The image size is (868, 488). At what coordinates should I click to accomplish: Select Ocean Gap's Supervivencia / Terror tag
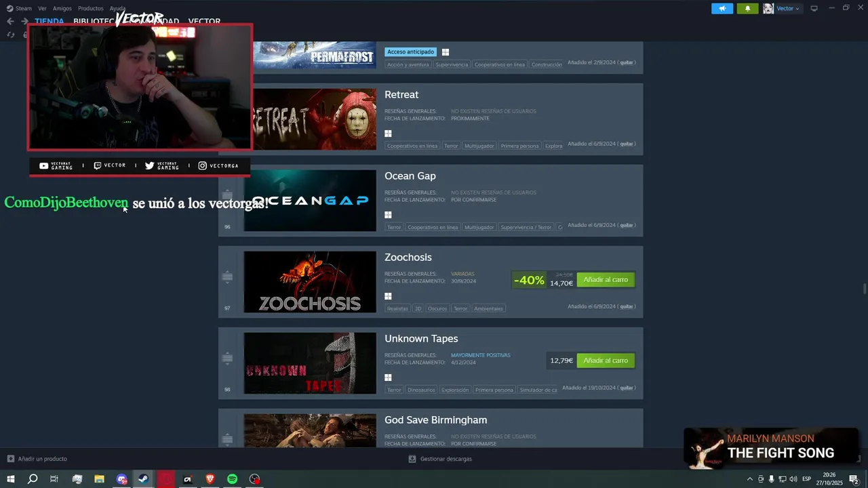[526, 227]
